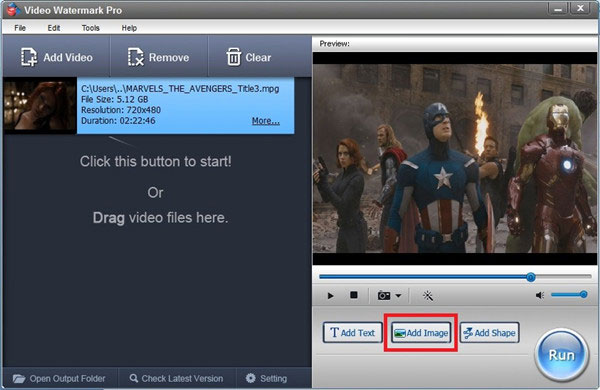Start processing with the Run button
This screenshot has width=600, height=390.
click(561, 355)
